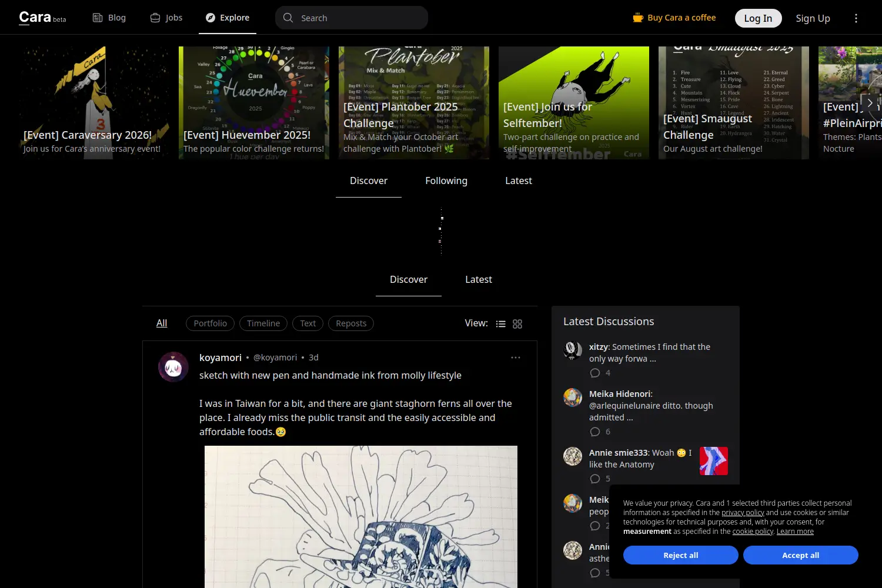Open the koyamori post options menu
The width and height of the screenshot is (882, 588).
point(516,358)
